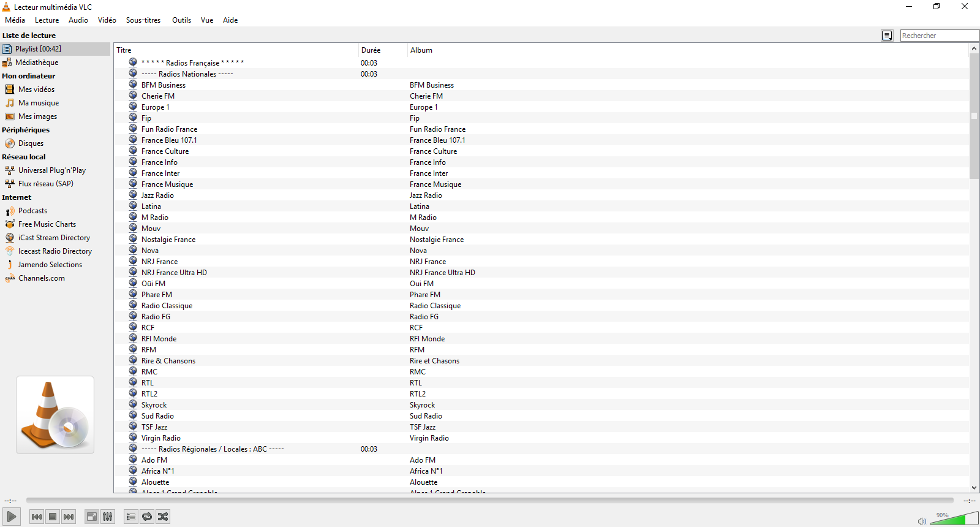Select the Fip playlist entry

point(146,118)
